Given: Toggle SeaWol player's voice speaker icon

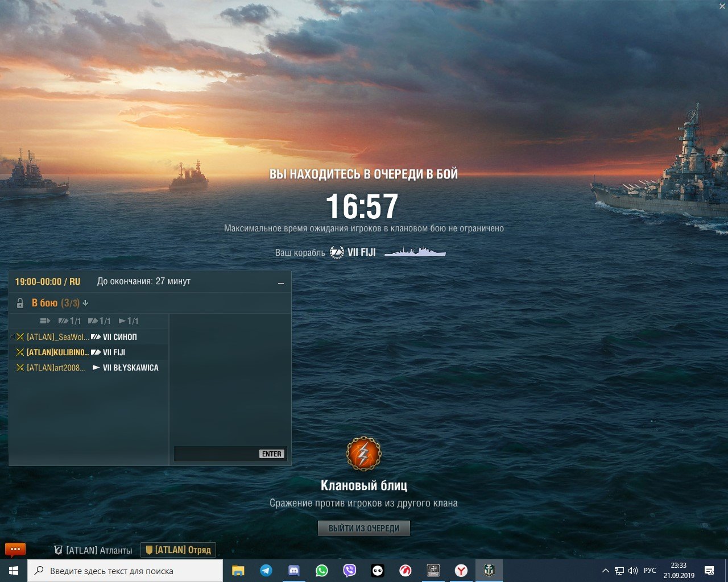Looking at the screenshot, I should pos(13,337).
